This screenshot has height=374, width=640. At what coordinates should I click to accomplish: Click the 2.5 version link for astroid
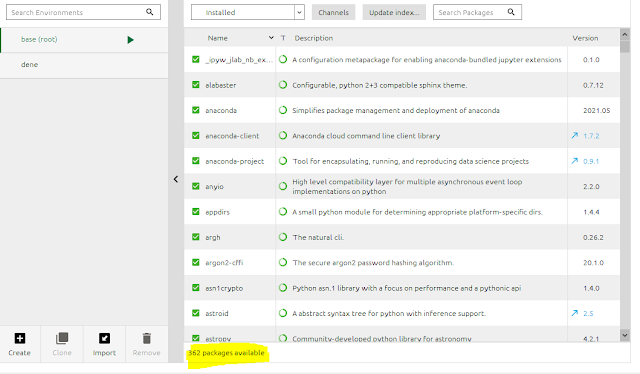coord(588,314)
